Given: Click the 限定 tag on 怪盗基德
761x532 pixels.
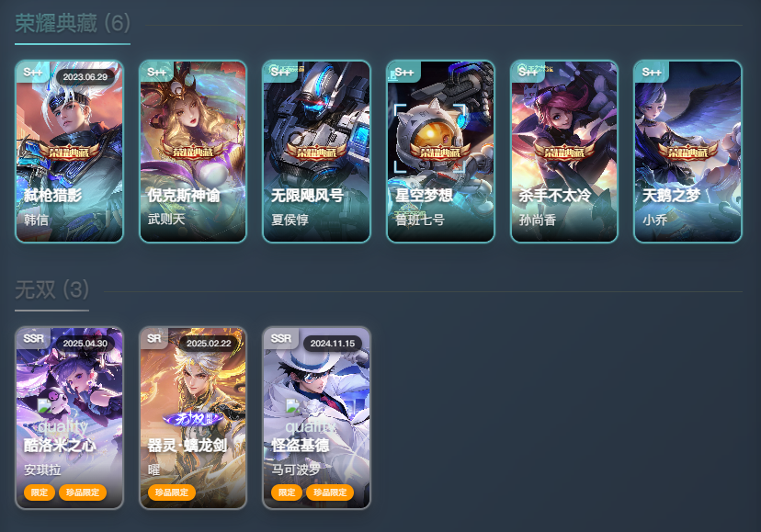Looking at the screenshot, I should pyautogui.click(x=287, y=492).
